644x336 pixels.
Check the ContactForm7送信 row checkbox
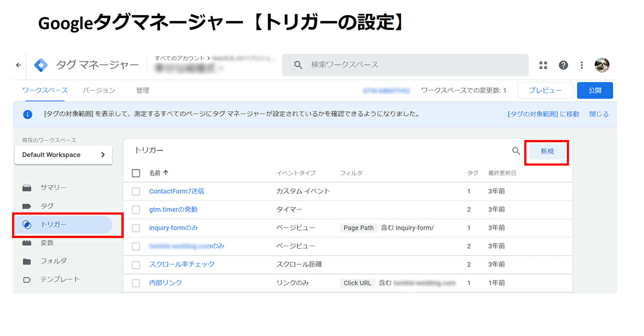(x=136, y=192)
